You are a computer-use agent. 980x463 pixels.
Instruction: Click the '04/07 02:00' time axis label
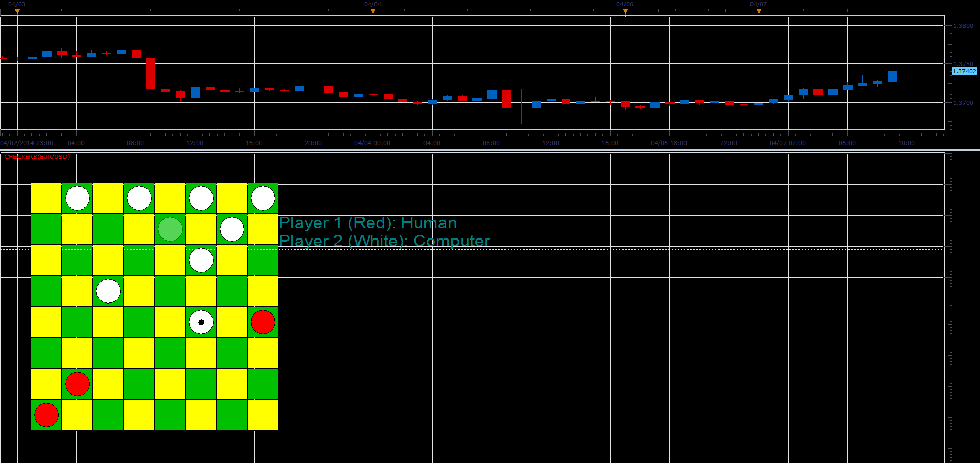pyautogui.click(x=788, y=143)
